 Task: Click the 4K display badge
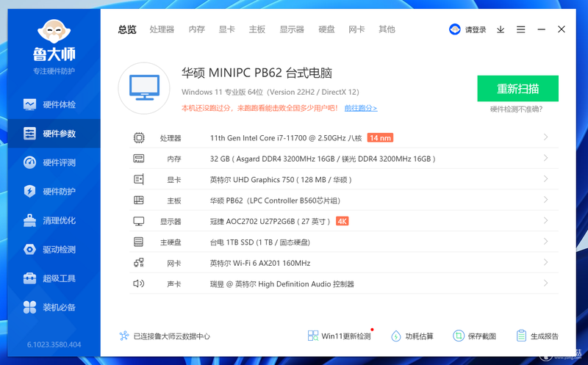pyautogui.click(x=342, y=221)
